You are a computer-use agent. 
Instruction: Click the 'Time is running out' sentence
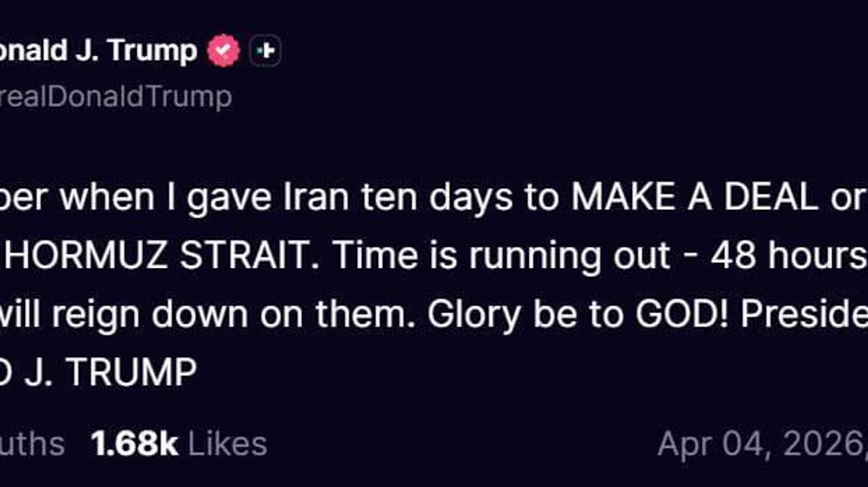point(502,255)
